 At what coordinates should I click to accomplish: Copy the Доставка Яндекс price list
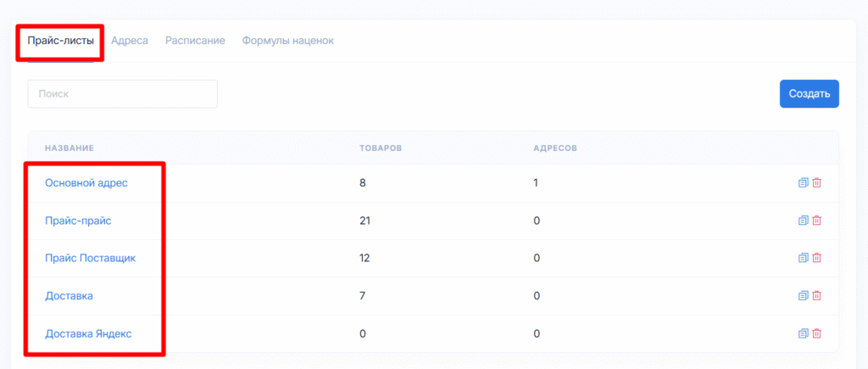(x=803, y=333)
